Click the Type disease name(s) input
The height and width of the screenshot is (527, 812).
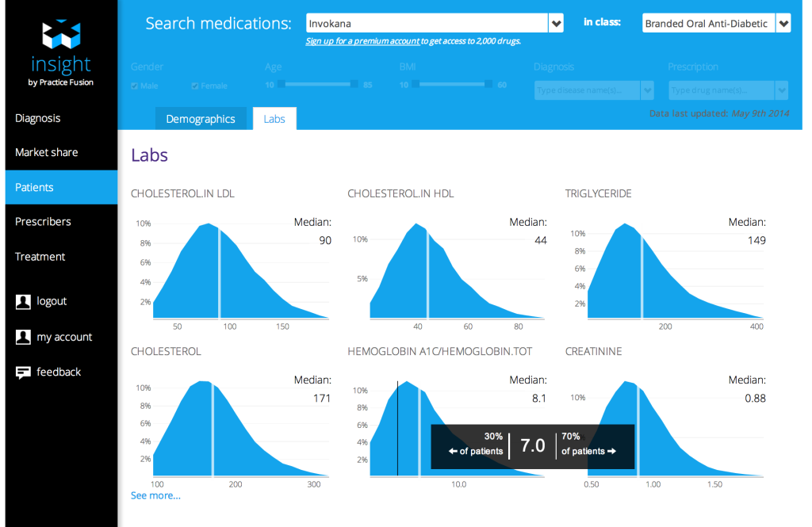[x=588, y=90]
